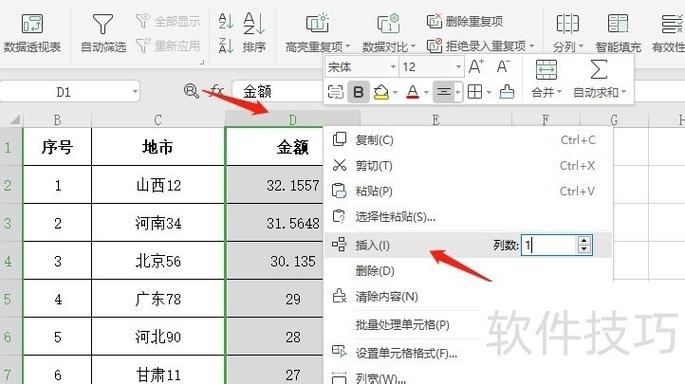This screenshot has height=384, width=685.
Task: Click the font color A icon
Action: (x=412, y=92)
